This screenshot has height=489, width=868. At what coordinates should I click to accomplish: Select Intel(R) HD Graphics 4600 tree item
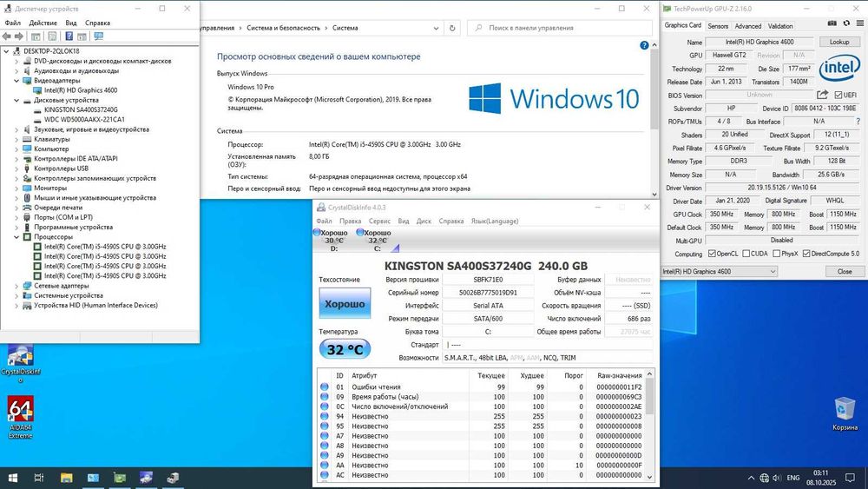coord(81,90)
